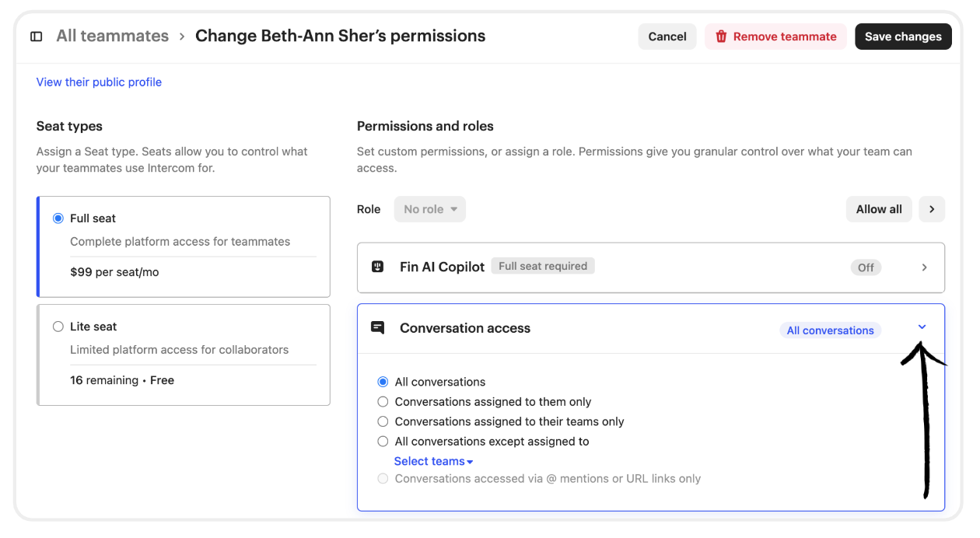Screen dimensions: 980x538
Task: Click the trash icon in Remove teammate
Action: point(721,37)
